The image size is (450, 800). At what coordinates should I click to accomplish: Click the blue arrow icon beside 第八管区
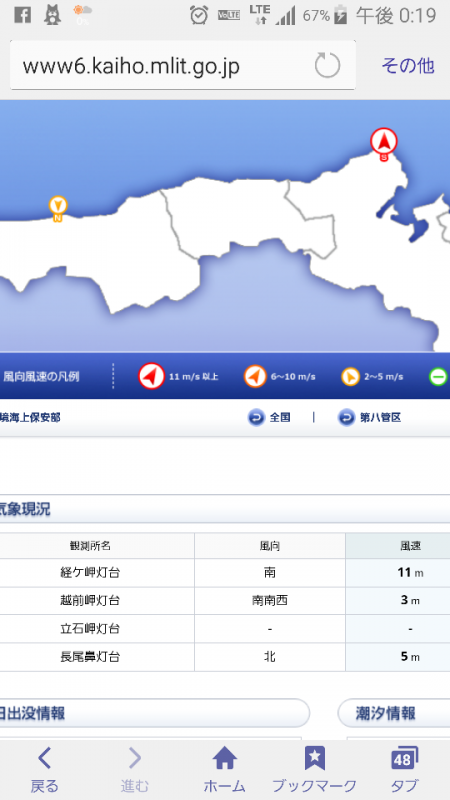point(346,418)
